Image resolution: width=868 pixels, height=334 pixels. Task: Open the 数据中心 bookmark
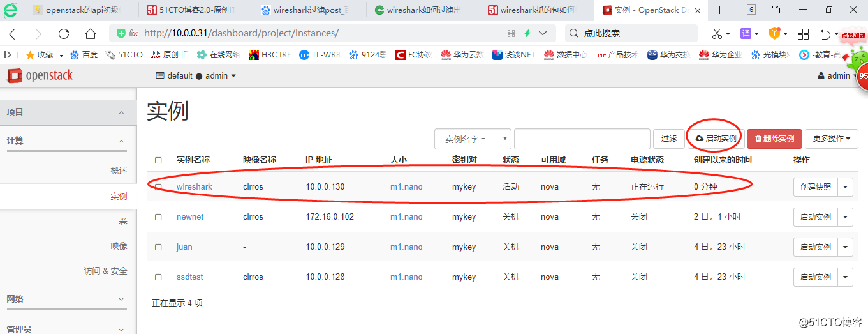pos(565,55)
